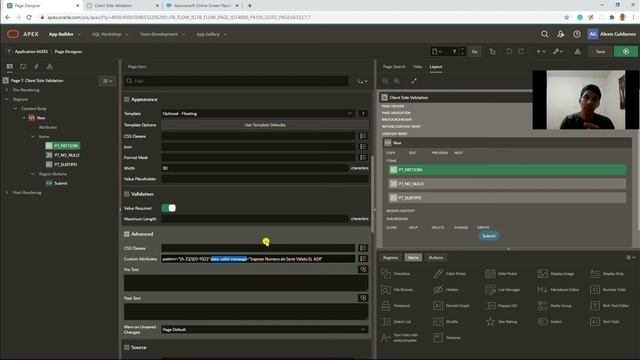Click the Width input field
Viewport: 640px width, 360px height.
255,168
